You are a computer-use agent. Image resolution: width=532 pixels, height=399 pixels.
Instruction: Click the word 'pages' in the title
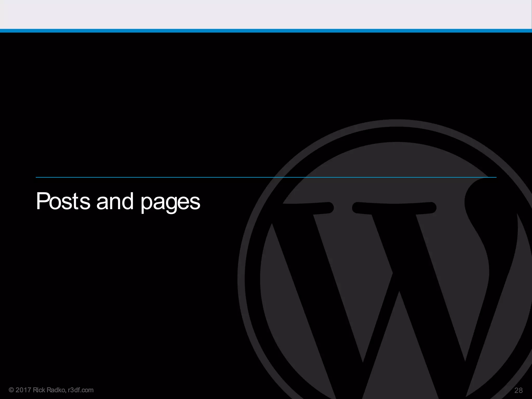pos(170,203)
